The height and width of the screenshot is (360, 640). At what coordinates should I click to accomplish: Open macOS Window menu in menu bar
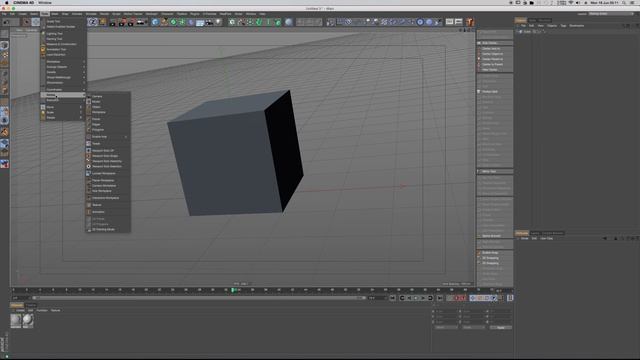[45, 2]
